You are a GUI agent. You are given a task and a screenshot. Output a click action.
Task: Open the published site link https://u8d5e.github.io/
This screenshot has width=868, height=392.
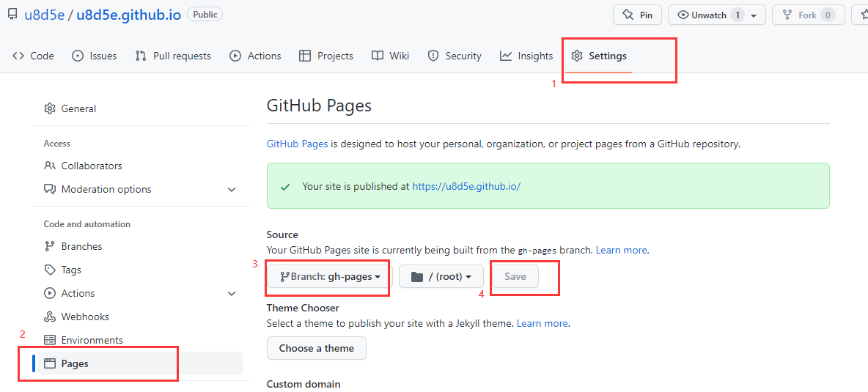[467, 186]
